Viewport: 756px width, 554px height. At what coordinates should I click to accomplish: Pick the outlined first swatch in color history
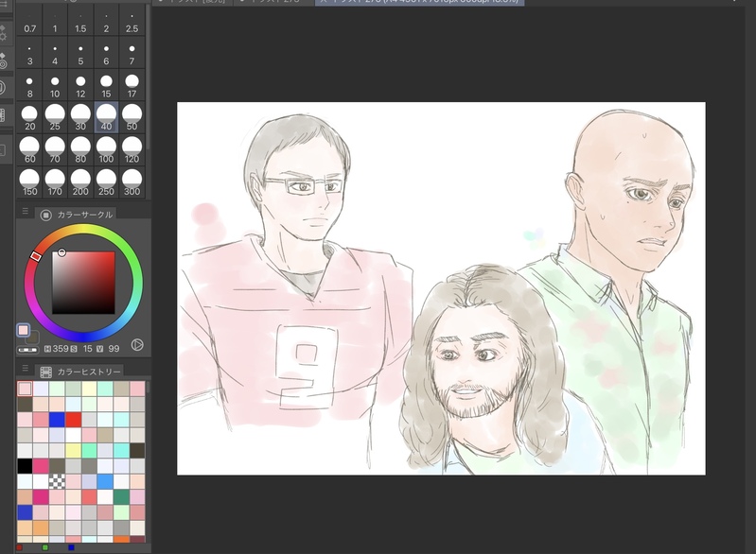(x=25, y=389)
